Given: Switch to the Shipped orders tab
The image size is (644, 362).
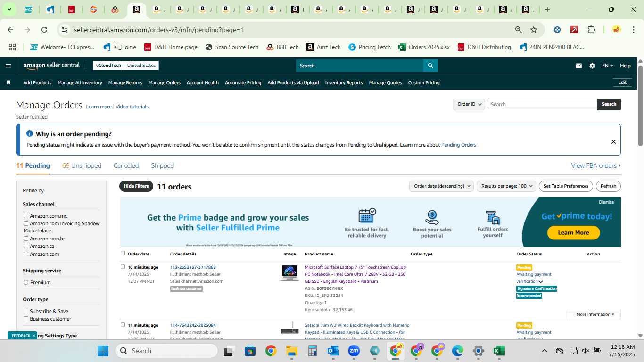Looking at the screenshot, I should (162, 165).
